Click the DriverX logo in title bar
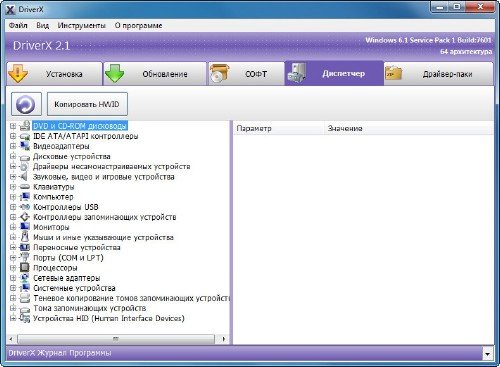Viewport: 500px width, 367px height. (x=11, y=10)
